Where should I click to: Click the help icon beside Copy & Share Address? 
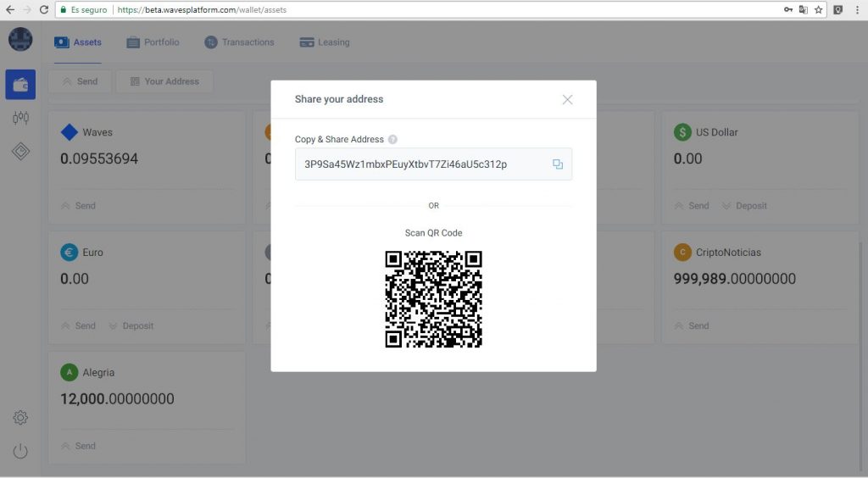click(x=392, y=139)
